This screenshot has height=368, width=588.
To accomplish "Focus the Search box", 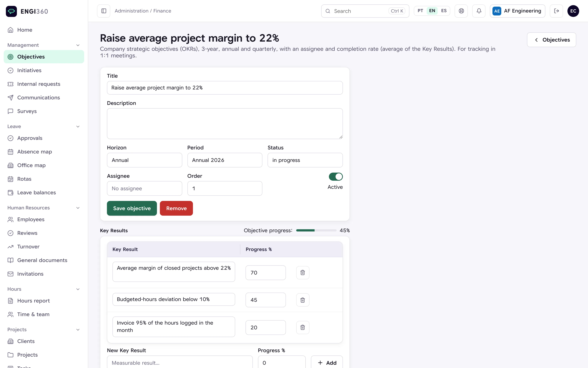I will 365,11.
